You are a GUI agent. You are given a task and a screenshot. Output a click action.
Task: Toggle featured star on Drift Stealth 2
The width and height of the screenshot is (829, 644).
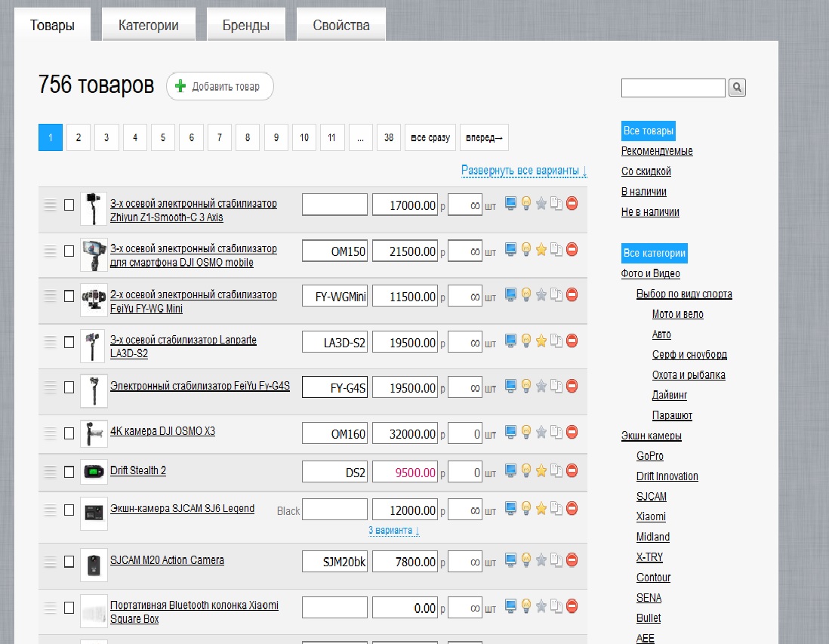click(x=541, y=470)
